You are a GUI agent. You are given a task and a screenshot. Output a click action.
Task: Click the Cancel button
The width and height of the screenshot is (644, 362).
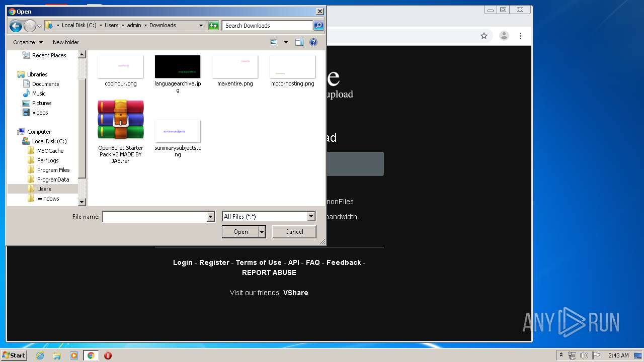294,232
